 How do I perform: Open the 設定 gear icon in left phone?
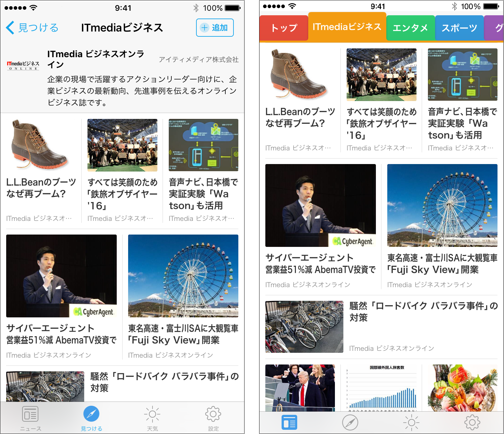(213, 414)
